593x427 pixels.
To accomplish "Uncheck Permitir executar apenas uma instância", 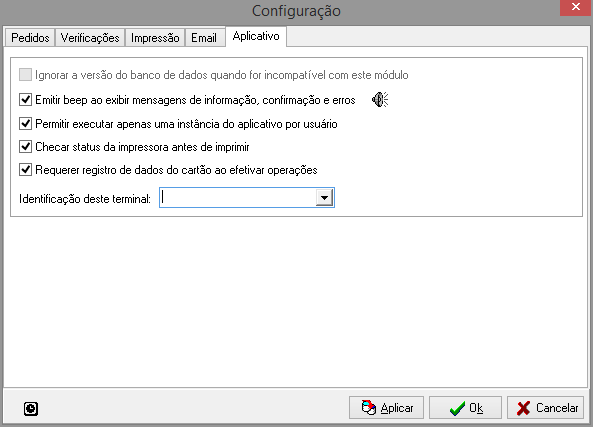I will click(25, 124).
